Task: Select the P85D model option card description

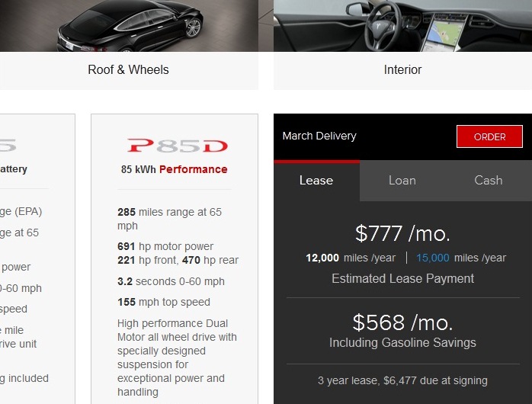Action: (177, 358)
